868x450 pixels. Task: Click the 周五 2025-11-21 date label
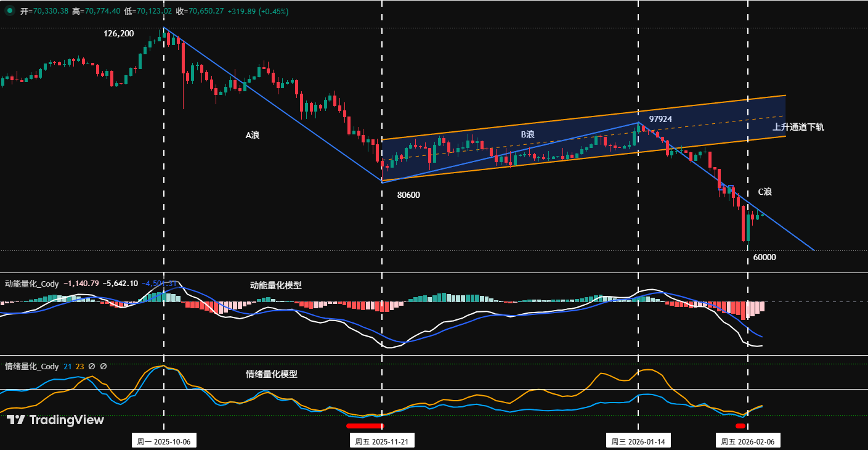click(382, 441)
